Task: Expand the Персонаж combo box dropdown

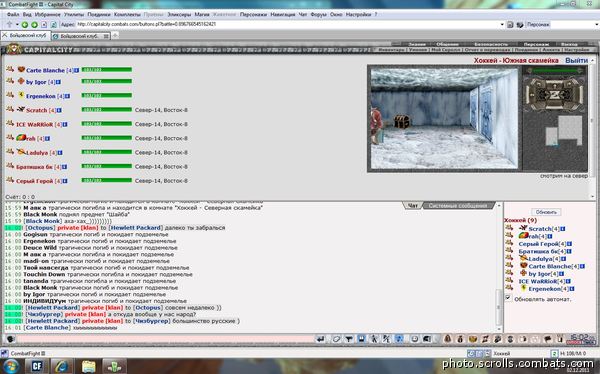Action: [x=597, y=24]
